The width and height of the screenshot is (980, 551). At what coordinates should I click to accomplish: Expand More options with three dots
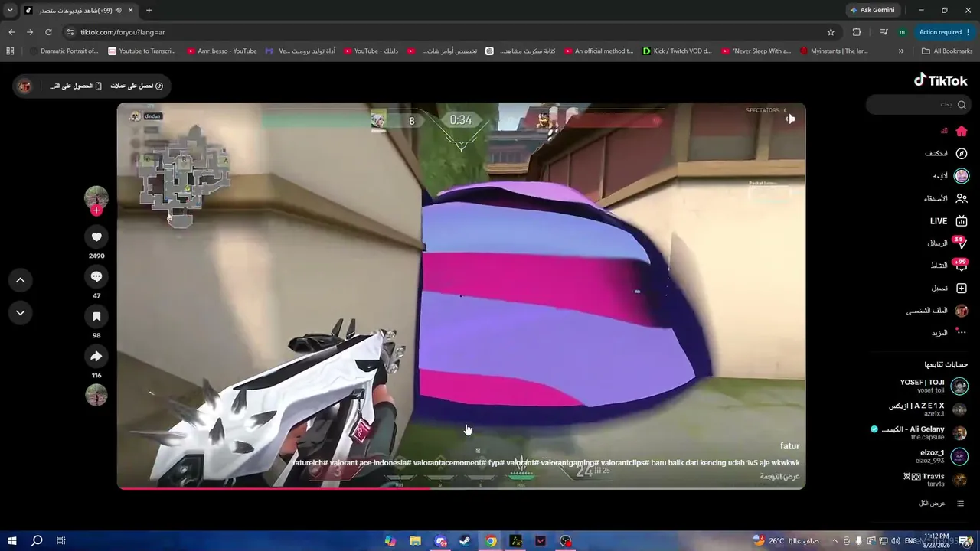[x=962, y=333]
